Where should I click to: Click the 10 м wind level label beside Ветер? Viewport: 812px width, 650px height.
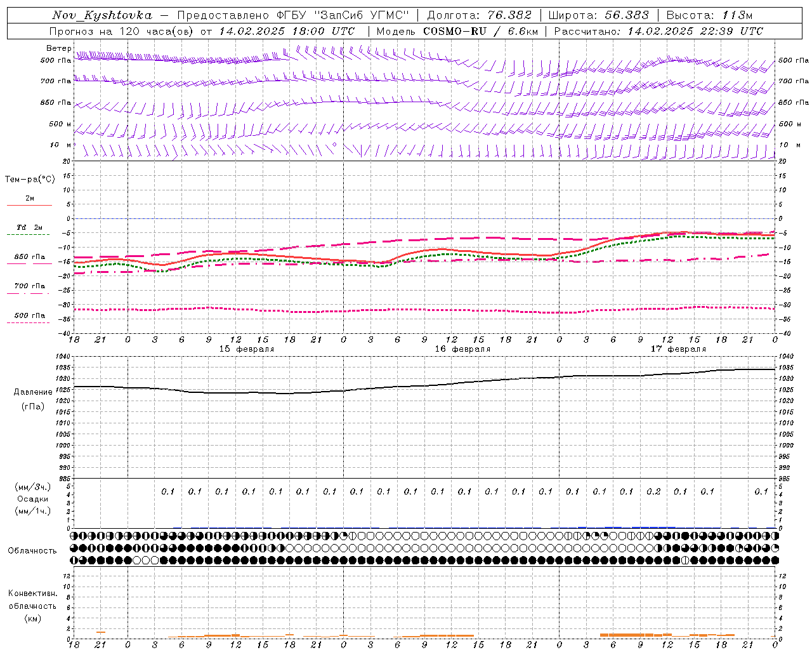click(x=61, y=145)
